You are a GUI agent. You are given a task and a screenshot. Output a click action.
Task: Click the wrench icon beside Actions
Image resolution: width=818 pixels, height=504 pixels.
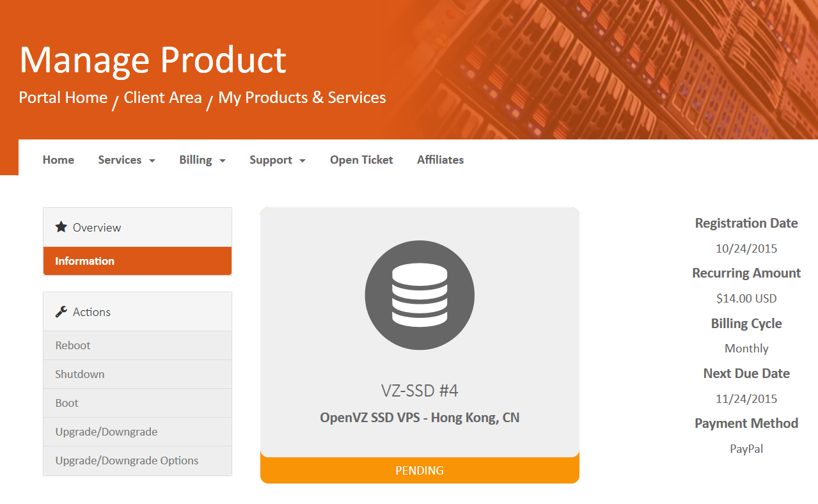(x=61, y=311)
